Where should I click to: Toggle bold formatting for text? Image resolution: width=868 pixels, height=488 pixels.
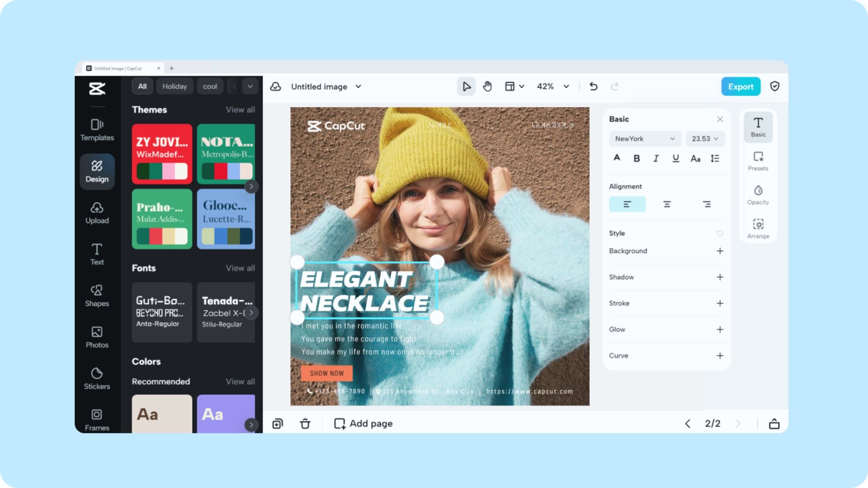point(636,158)
